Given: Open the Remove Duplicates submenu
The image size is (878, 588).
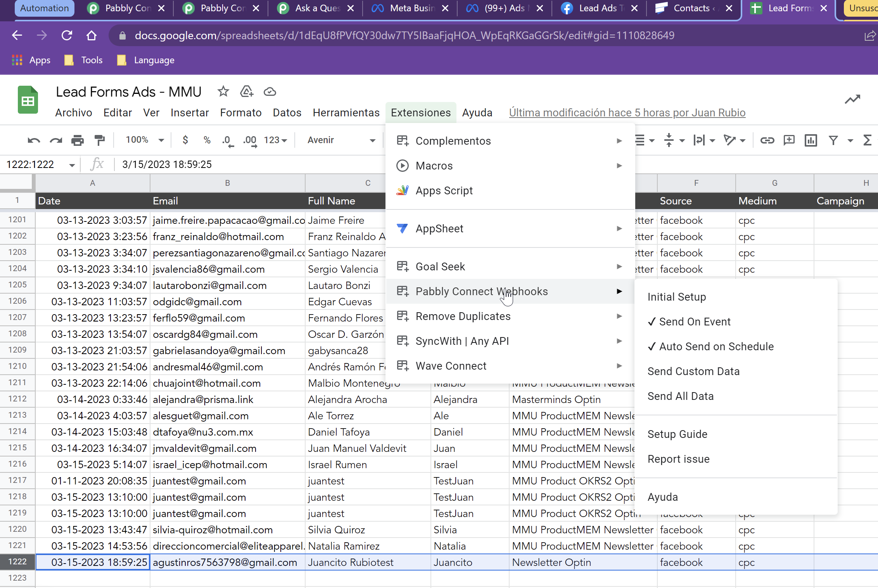Looking at the screenshot, I should coord(510,316).
